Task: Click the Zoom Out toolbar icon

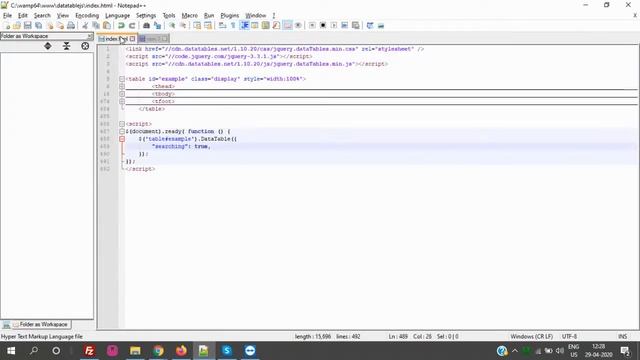Action: click(x=183, y=25)
